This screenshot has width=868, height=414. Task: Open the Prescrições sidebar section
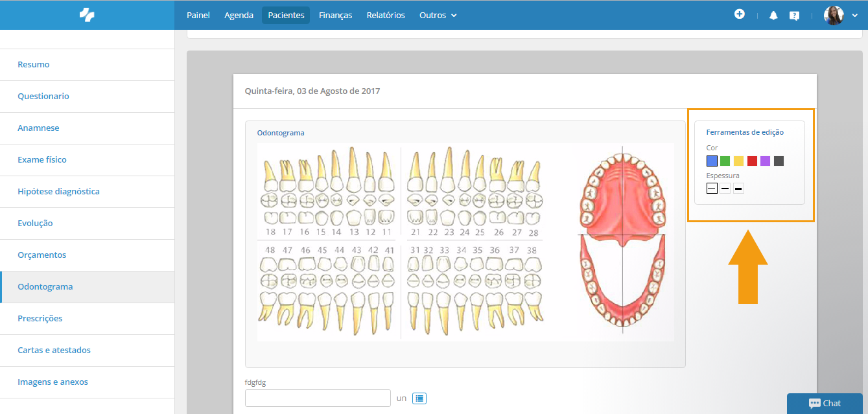[87, 319]
